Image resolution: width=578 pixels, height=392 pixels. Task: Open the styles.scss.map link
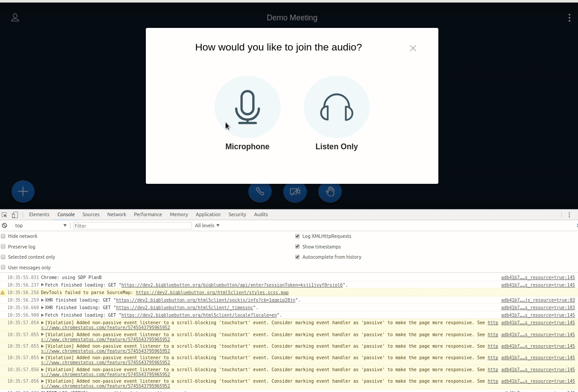(x=212, y=293)
